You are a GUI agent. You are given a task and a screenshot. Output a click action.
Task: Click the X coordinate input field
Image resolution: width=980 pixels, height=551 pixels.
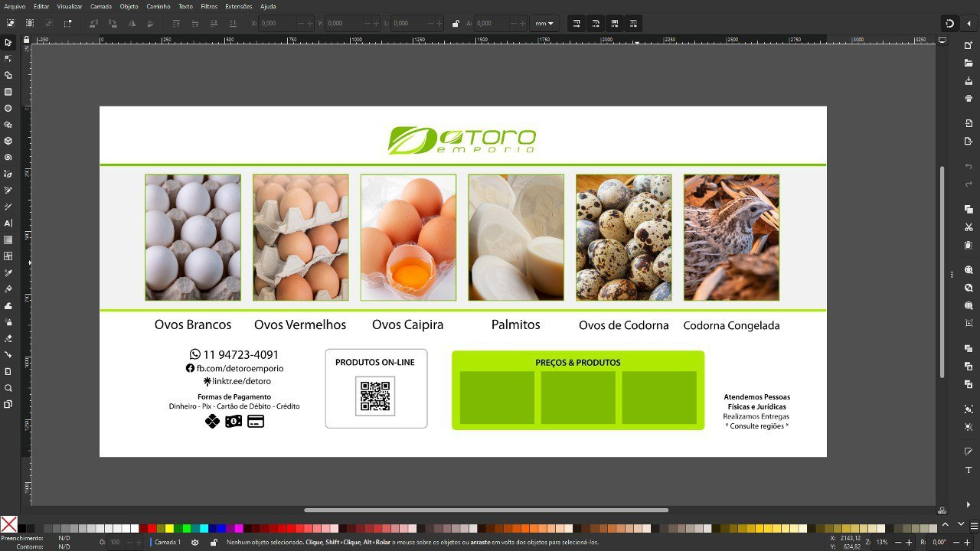click(279, 24)
